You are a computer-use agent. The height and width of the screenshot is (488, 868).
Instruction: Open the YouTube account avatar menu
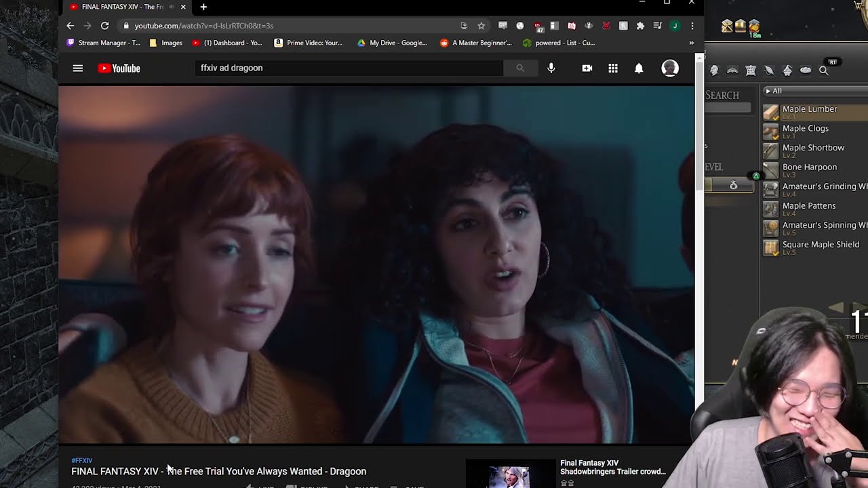click(670, 68)
